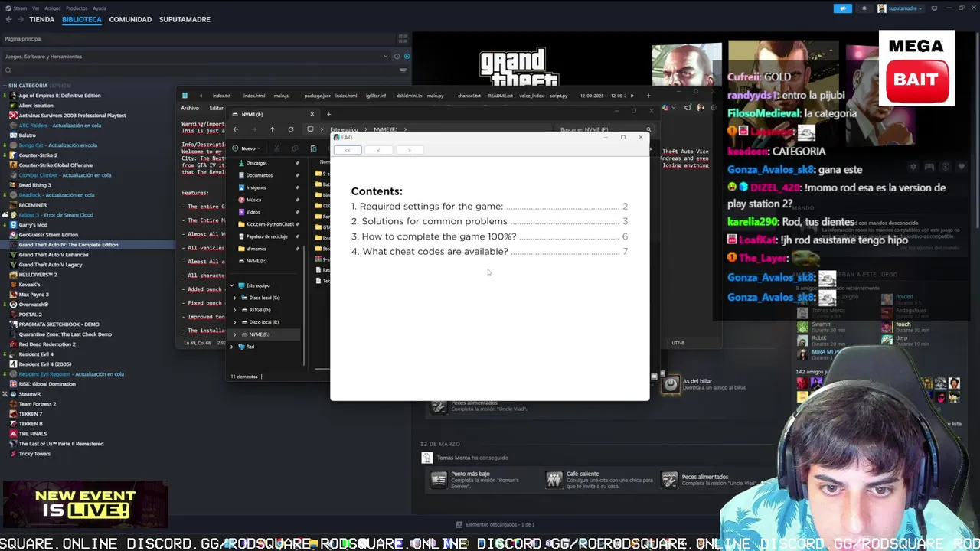Expand Disco local (C:) tree node
This screenshot has width=980, height=551.
tap(235, 298)
